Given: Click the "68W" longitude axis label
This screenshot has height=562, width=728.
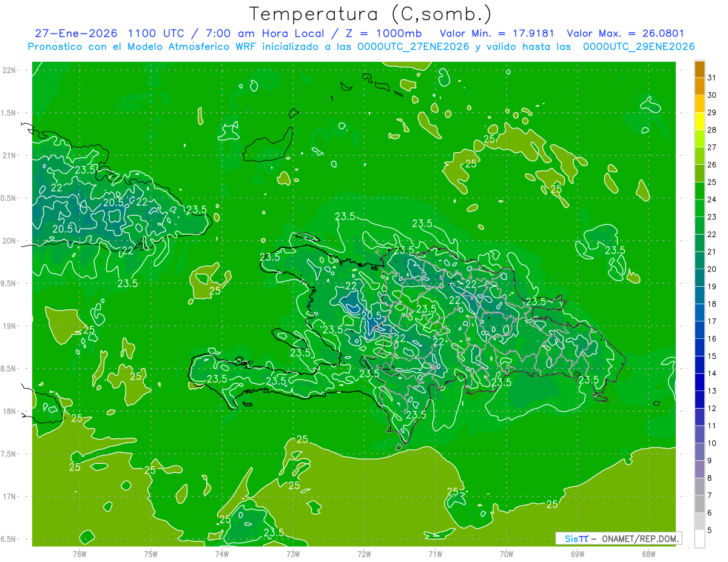Looking at the screenshot, I should (x=649, y=554).
